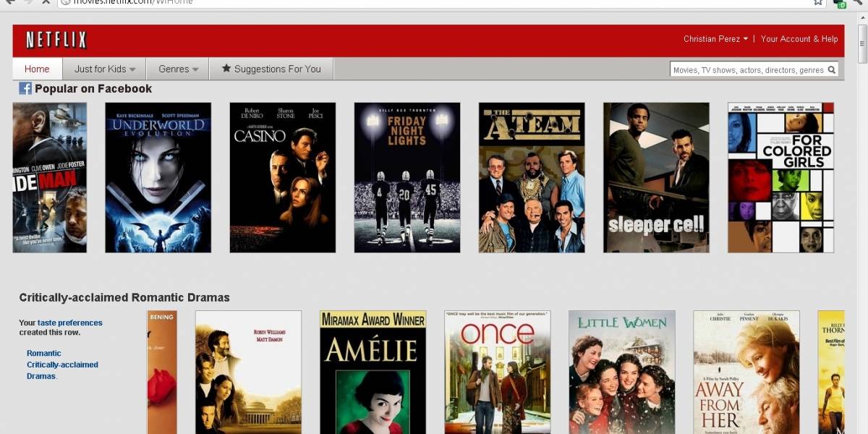
Task: Select the Away From Her poster
Action: 746,373
